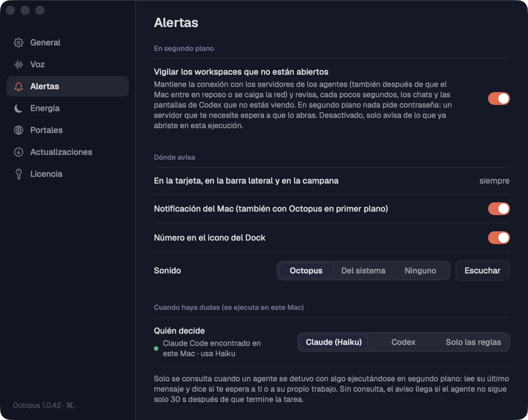Click the General gear icon in the sidebar
Viewport: 528px width, 420px height.
(18, 43)
